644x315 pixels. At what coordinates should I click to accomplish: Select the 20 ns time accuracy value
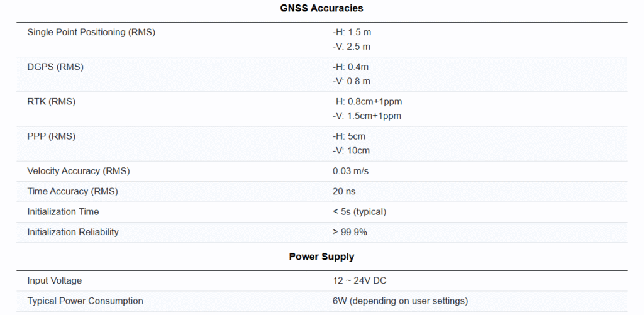344,191
